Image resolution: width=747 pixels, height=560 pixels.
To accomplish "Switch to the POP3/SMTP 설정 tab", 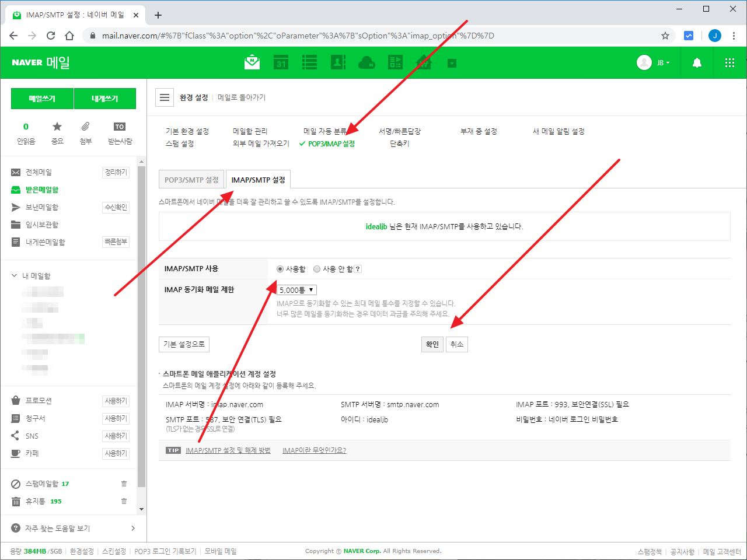I will [191, 180].
